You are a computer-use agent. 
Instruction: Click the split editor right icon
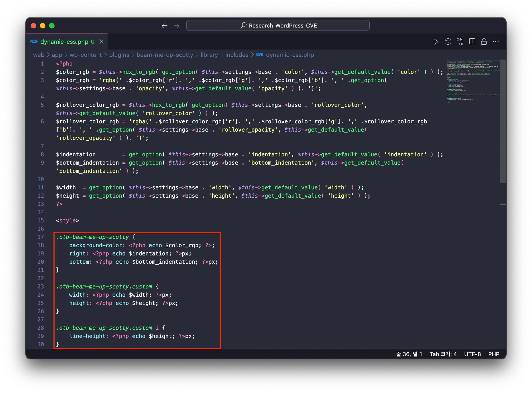(472, 42)
